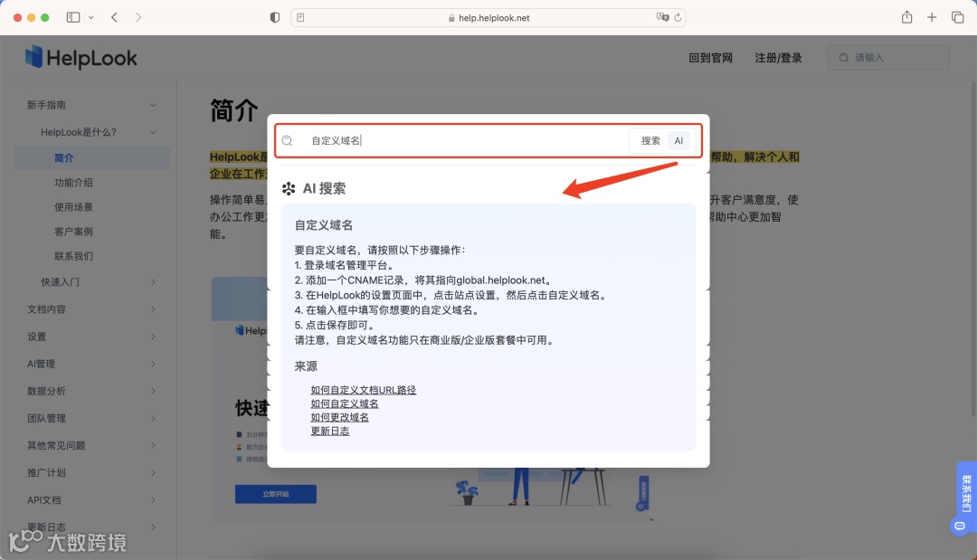Click the AI 搜索 sparkle icon
The image size is (977, 560).
click(289, 189)
